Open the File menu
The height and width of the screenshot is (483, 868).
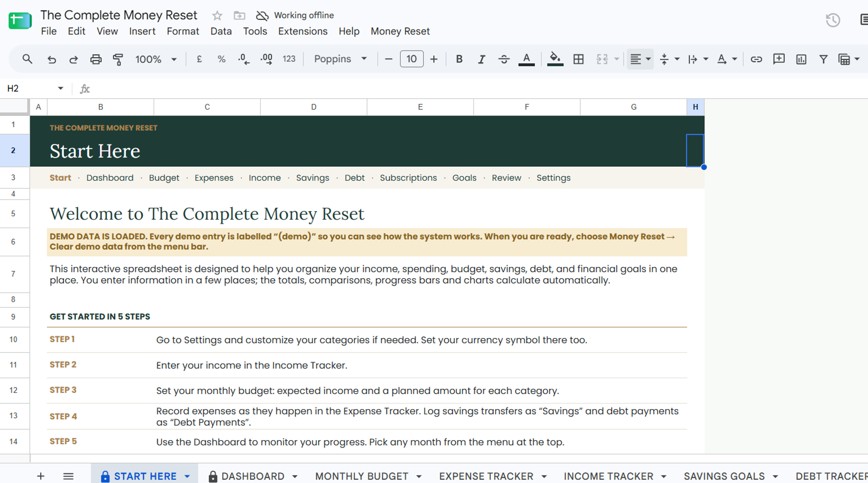(49, 31)
